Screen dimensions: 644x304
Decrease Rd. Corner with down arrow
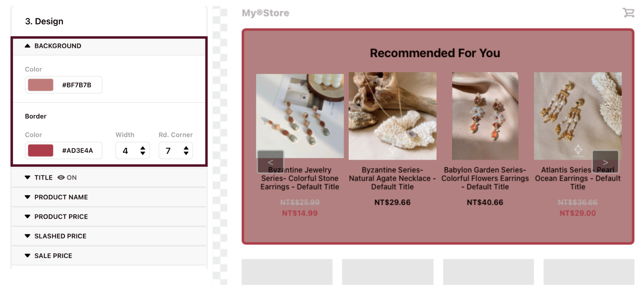(x=186, y=153)
